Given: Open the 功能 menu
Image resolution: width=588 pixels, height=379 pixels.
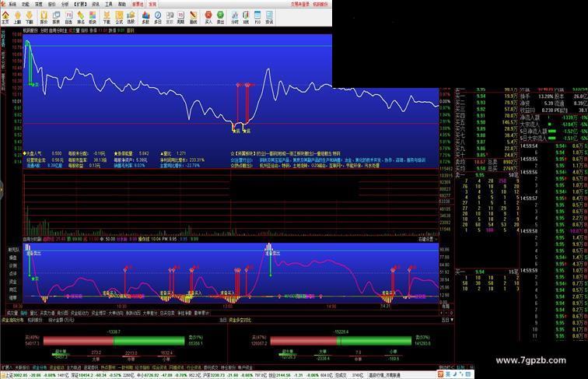Looking at the screenshot, I should click(x=26, y=4).
